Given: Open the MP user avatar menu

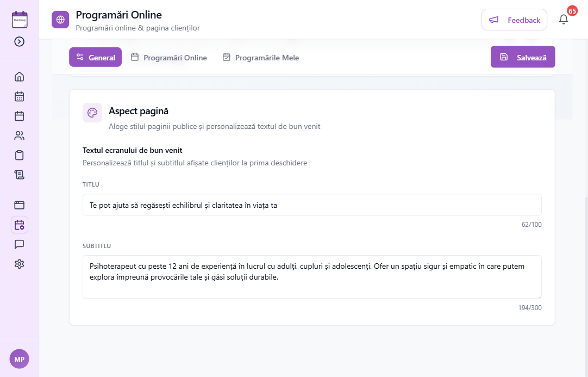Looking at the screenshot, I should [x=20, y=359].
